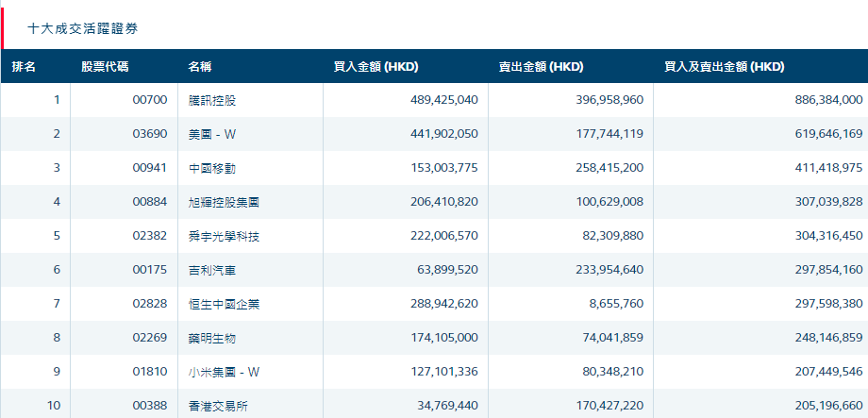The width and height of the screenshot is (868, 418).
Task: Select the 中國移動 name cell
Action: [x=212, y=168]
